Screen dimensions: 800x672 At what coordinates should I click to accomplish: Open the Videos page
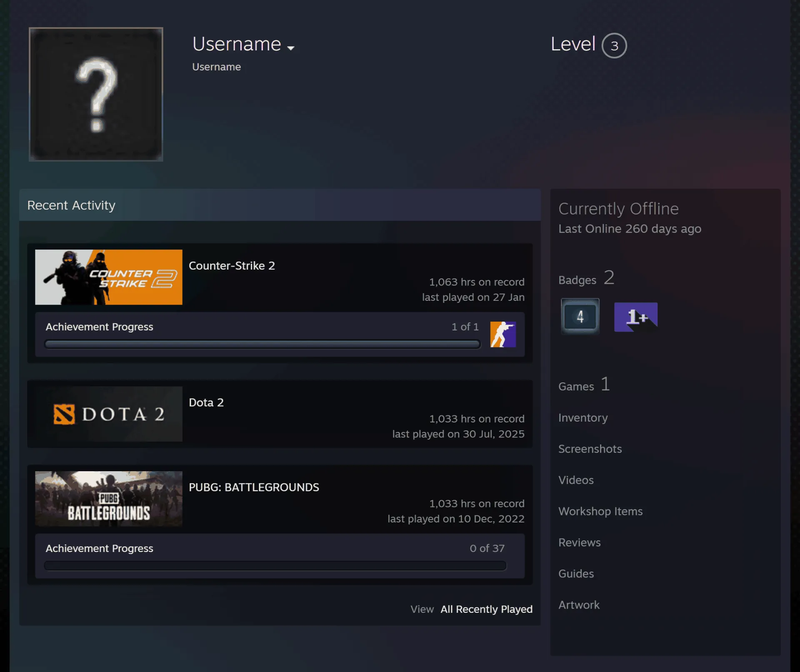pyautogui.click(x=576, y=480)
